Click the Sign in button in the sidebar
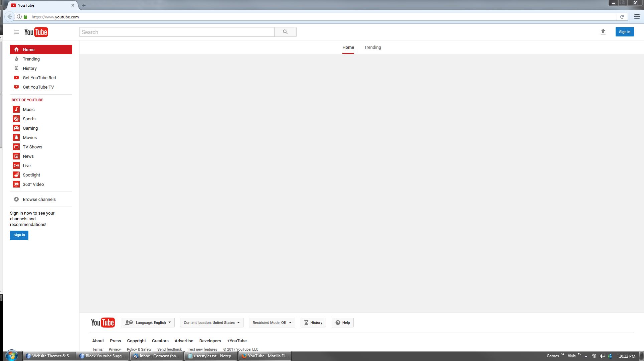Screen dimensions: 644x361 [x=19, y=235]
